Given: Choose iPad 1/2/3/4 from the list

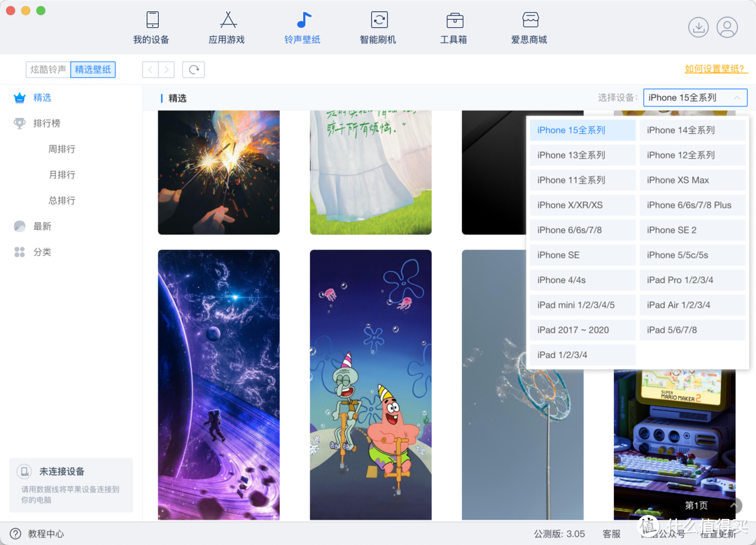Looking at the screenshot, I should tap(582, 355).
